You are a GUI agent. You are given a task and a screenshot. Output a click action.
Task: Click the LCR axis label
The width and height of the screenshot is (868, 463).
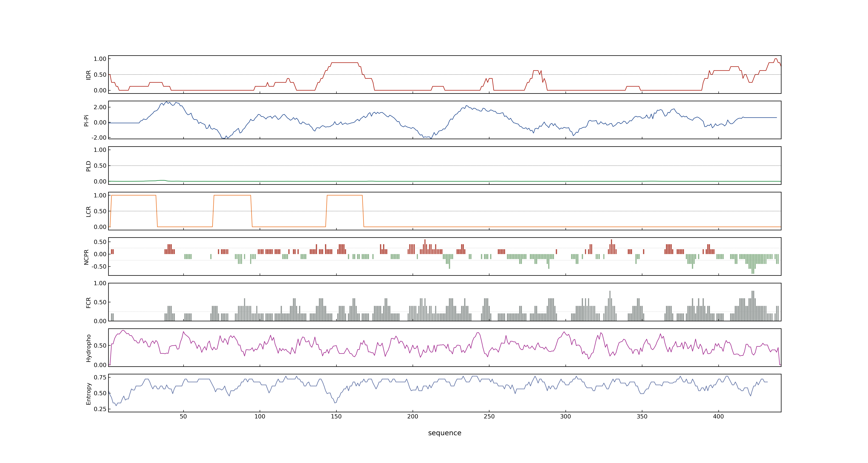[x=88, y=211]
